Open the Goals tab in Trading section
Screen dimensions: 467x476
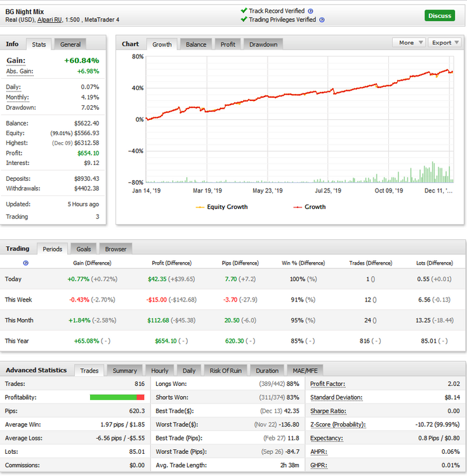click(x=84, y=249)
